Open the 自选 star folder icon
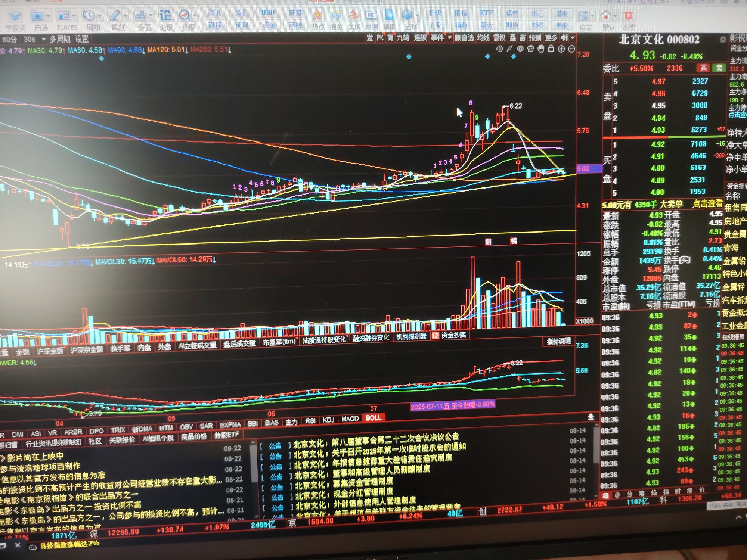Viewport: 747px width, 560px height. 37,16
